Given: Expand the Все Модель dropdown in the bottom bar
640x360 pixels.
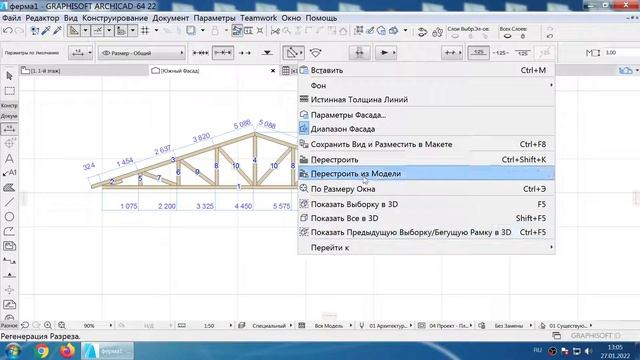Looking at the screenshot, I should pos(351,325).
